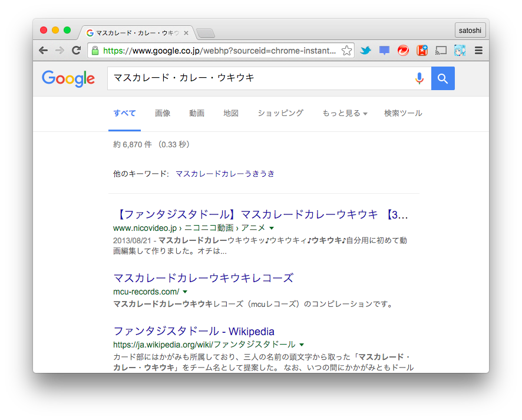Click the マスカレードカレーうきうき keyword suggestion
This screenshot has width=522, height=420.
[225, 174]
